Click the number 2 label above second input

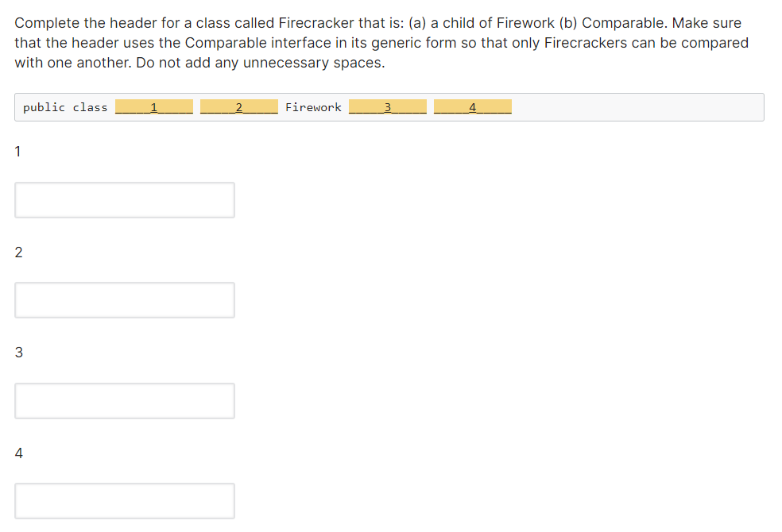tap(18, 252)
